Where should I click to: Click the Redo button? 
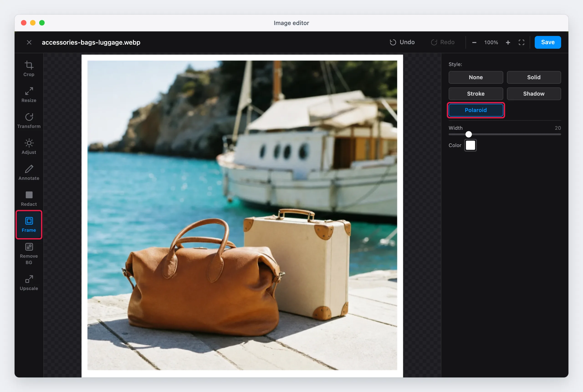(443, 42)
